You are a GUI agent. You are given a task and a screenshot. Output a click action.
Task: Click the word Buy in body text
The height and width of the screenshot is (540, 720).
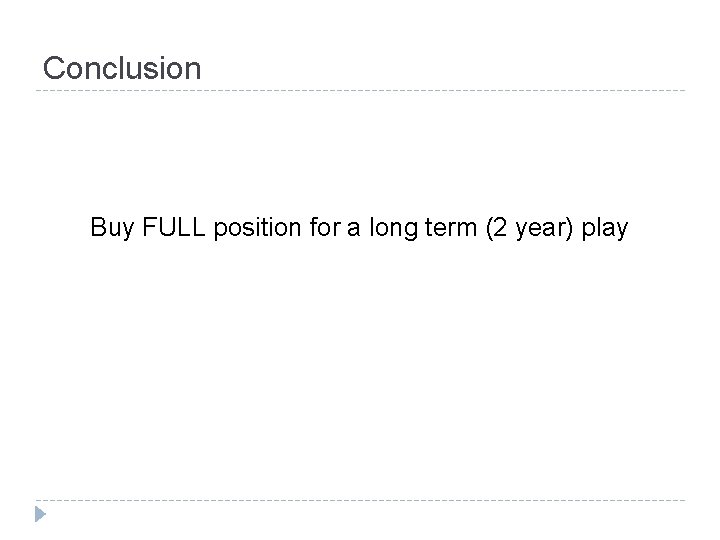coord(109,228)
